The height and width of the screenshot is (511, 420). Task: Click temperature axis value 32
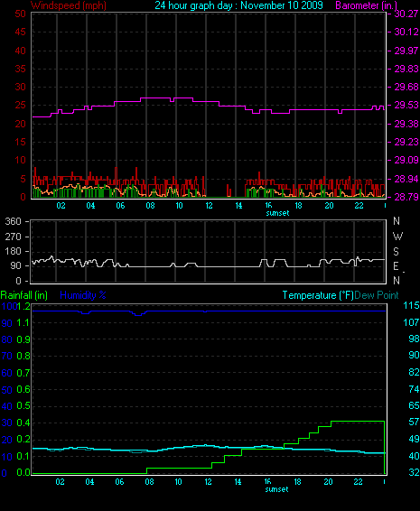[x=414, y=472]
